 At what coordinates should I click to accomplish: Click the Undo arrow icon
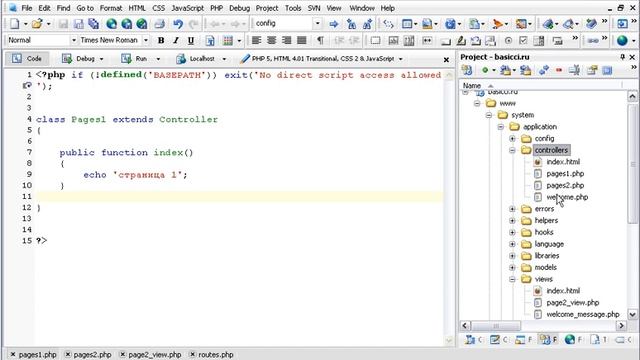tap(178, 24)
